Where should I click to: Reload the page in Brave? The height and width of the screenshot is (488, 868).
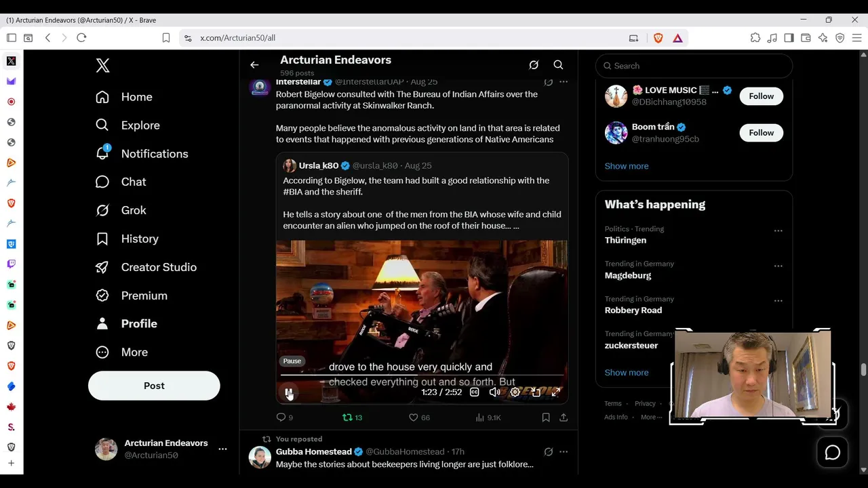81,38
